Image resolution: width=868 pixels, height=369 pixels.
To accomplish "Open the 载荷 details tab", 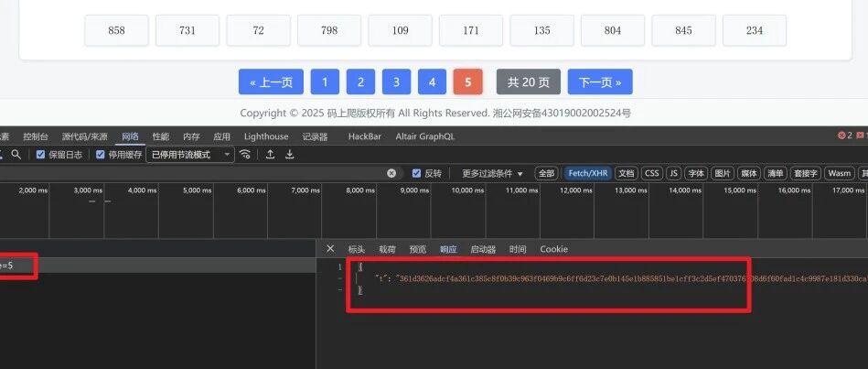I will pyautogui.click(x=387, y=249).
